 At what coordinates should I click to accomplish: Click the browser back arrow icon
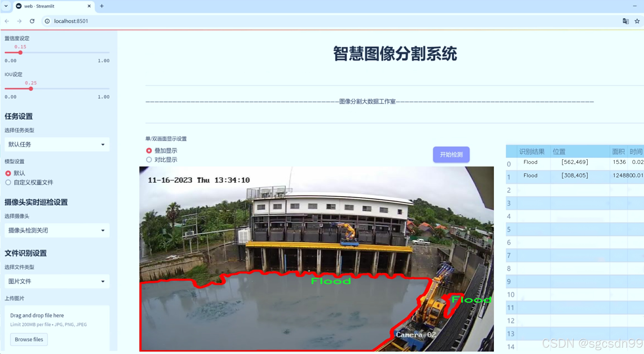click(x=7, y=21)
